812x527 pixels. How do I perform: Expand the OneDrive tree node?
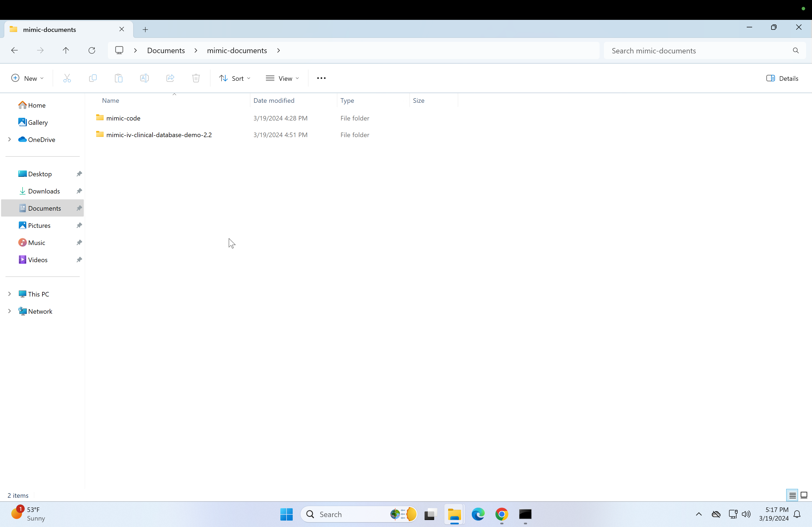pyautogui.click(x=10, y=140)
